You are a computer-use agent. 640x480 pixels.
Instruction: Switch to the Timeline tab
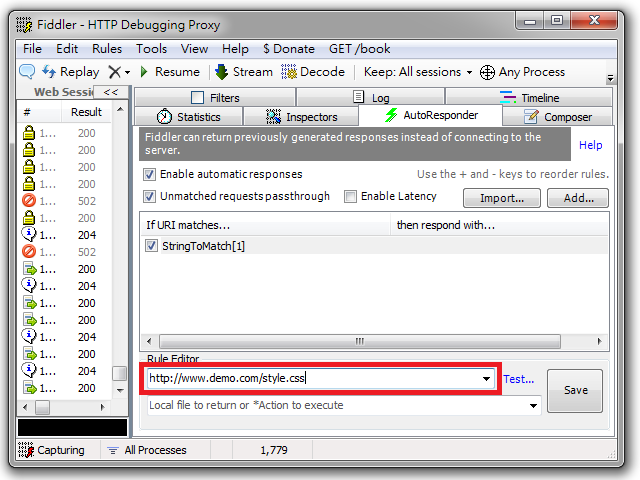point(529,98)
